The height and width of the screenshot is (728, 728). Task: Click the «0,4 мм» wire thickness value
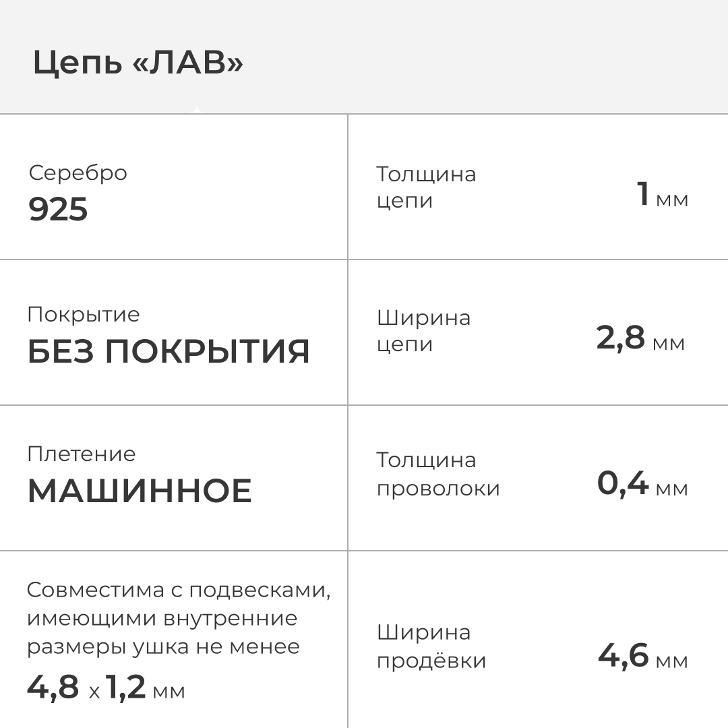tap(642, 484)
